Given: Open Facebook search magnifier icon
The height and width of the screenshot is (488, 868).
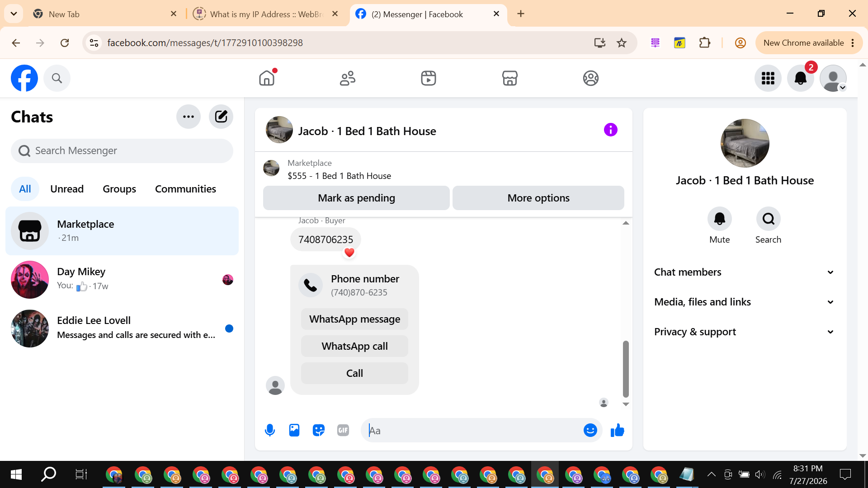Looking at the screenshot, I should (x=57, y=78).
